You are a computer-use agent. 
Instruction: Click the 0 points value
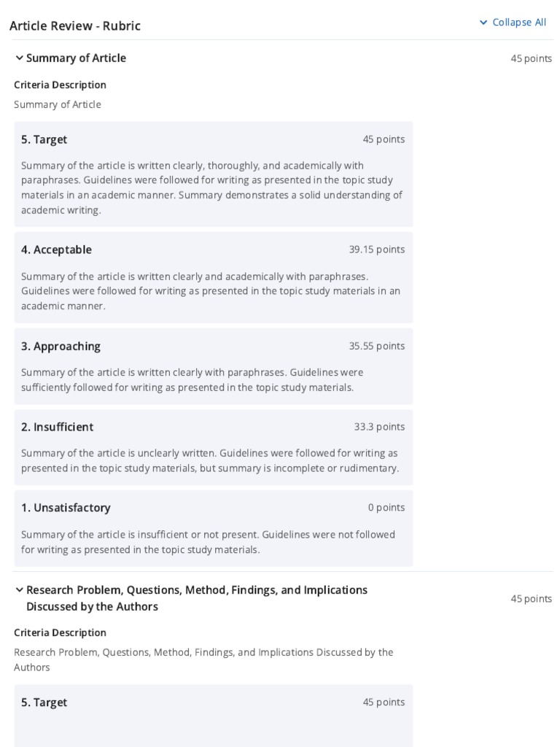click(x=386, y=508)
